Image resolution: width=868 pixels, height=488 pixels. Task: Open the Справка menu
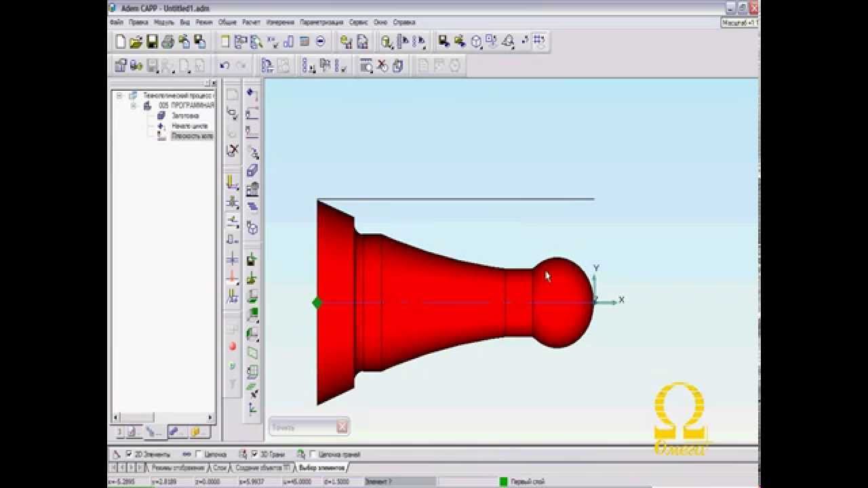pyautogui.click(x=404, y=22)
